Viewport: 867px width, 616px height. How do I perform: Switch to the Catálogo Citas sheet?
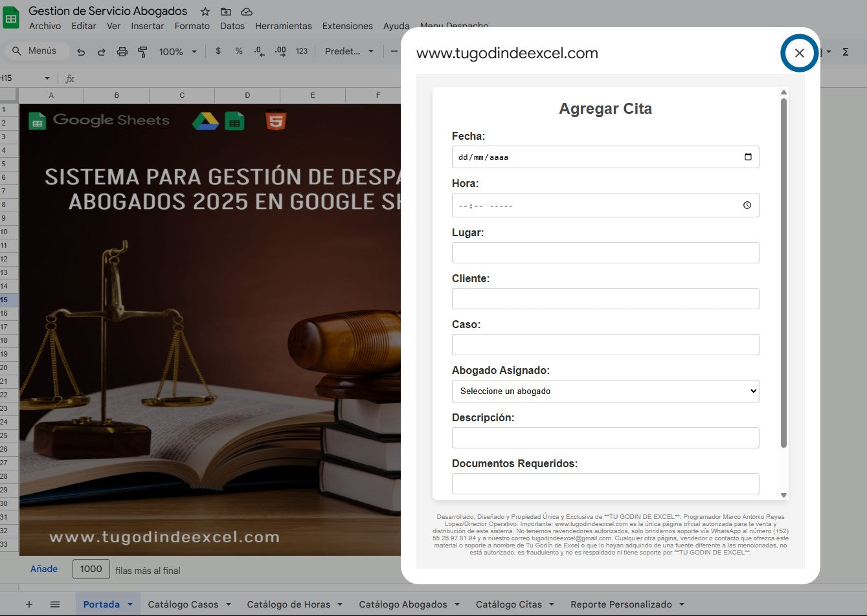pos(509,604)
